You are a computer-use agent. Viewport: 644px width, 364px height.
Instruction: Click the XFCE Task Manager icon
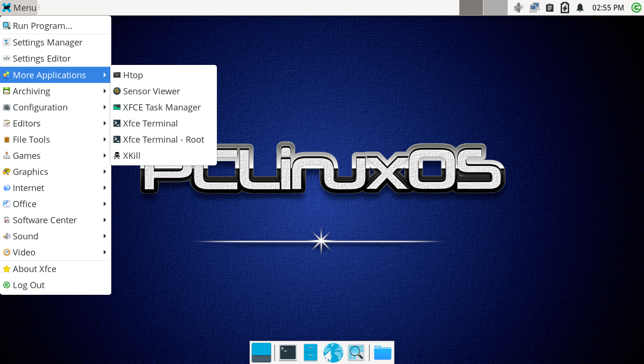point(117,107)
